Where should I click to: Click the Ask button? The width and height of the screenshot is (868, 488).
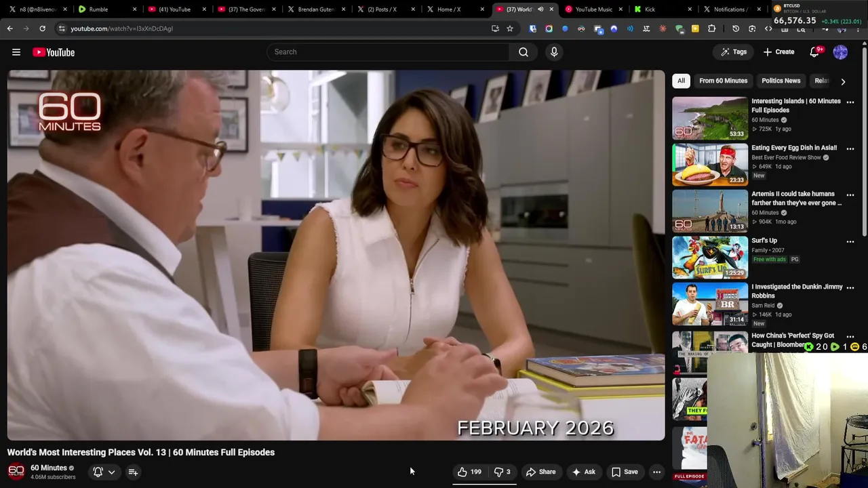[x=583, y=472]
